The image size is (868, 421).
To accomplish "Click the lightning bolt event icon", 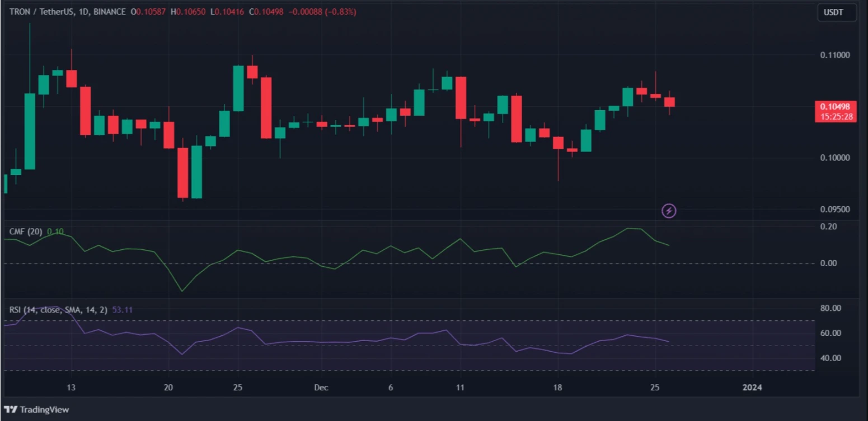I will tap(669, 211).
